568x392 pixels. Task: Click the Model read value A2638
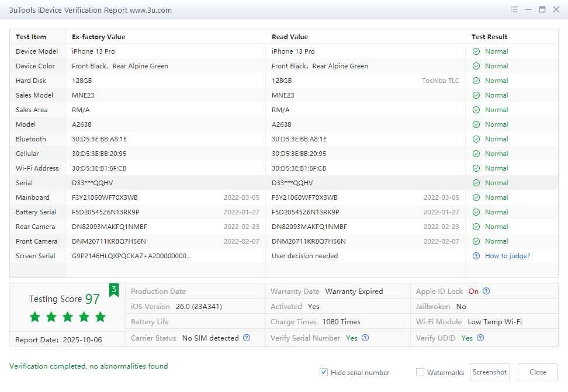282,124
